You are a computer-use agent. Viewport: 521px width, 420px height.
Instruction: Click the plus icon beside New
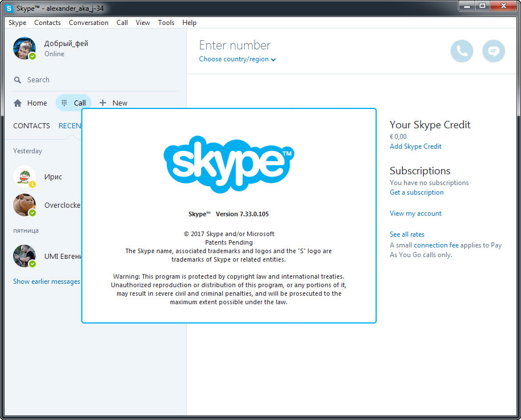pos(103,103)
